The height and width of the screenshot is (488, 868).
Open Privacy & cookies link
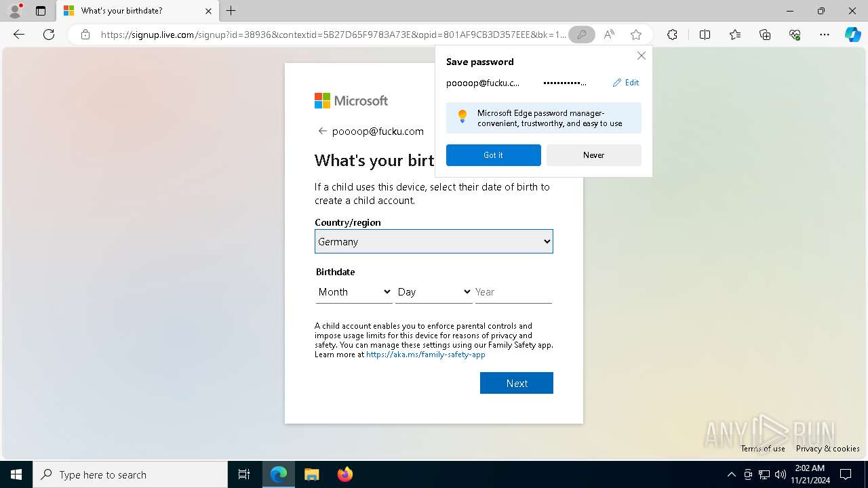(828, 449)
